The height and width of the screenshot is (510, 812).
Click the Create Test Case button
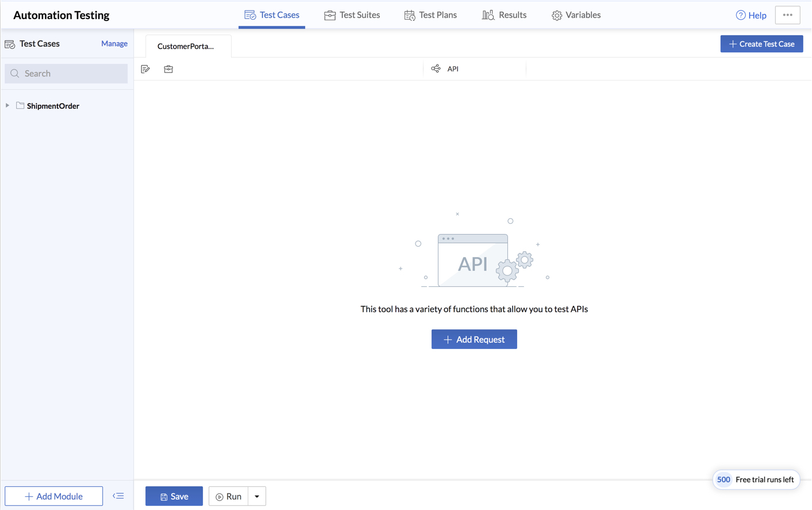pos(761,44)
